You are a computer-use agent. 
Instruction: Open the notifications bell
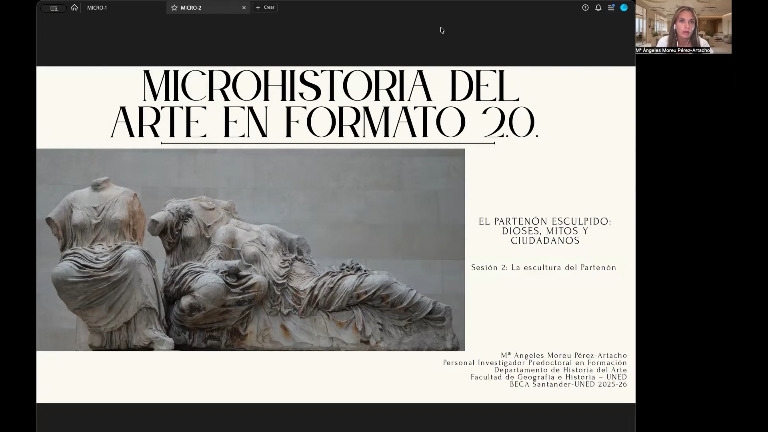pyautogui.click(x=598, y=7)
